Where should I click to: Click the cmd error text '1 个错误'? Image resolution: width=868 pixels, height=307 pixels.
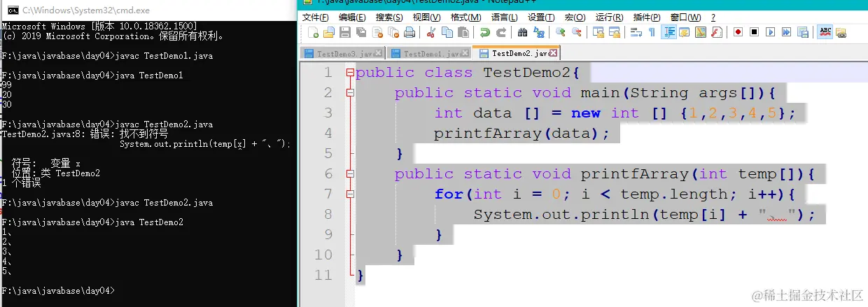point(21,183)
